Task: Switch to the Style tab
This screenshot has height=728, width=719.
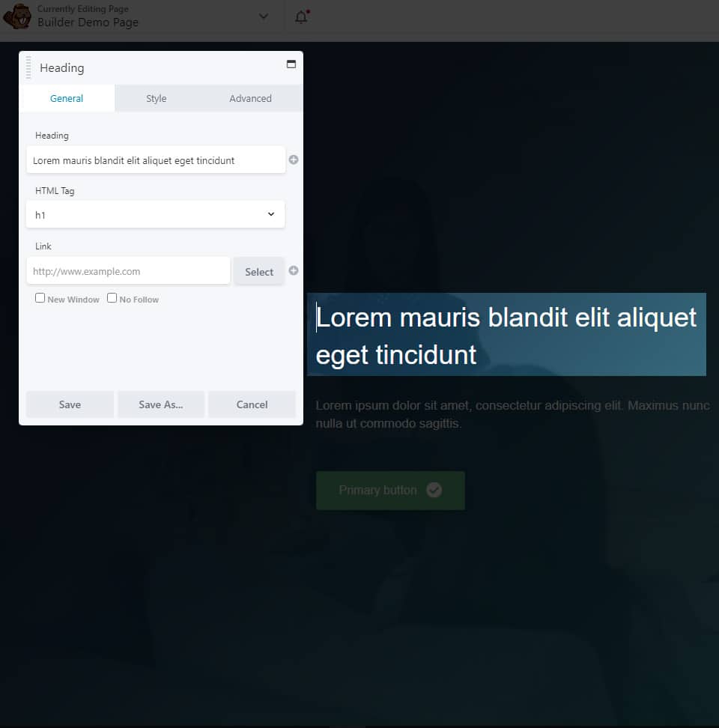Action: (x=156, y=98)
